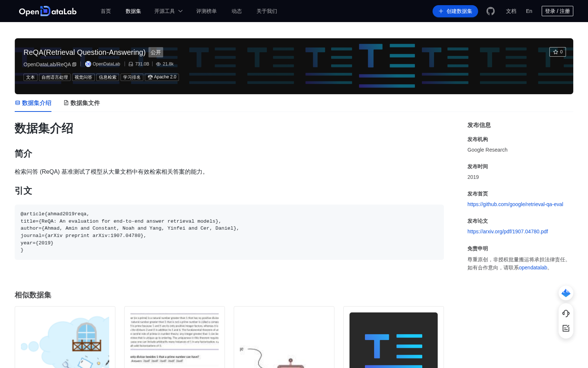588x368 pixels.
Task: Click the 21.8k views value
Action: (x=168, y=64)
